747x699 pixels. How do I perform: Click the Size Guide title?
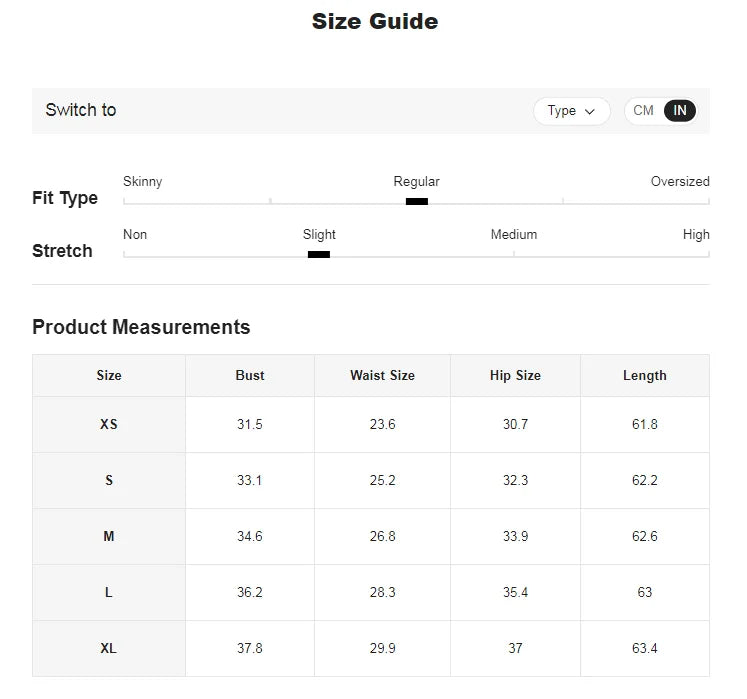click(x=375, y=22)
